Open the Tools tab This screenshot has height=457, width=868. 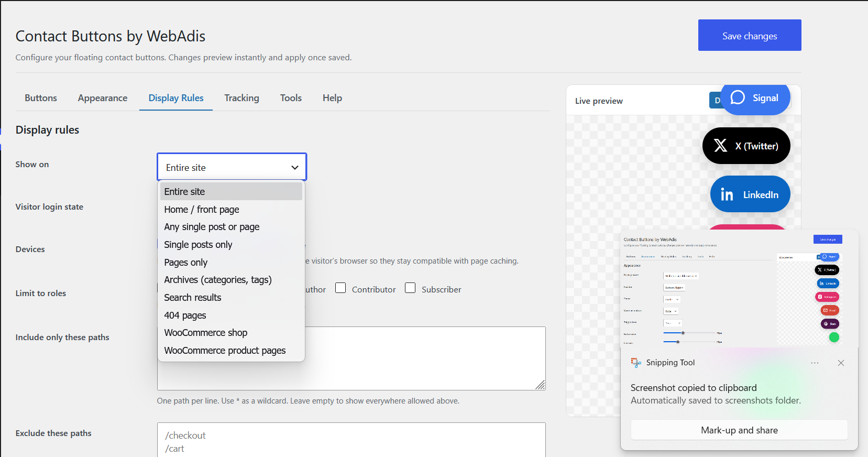(x=291, y=98)
